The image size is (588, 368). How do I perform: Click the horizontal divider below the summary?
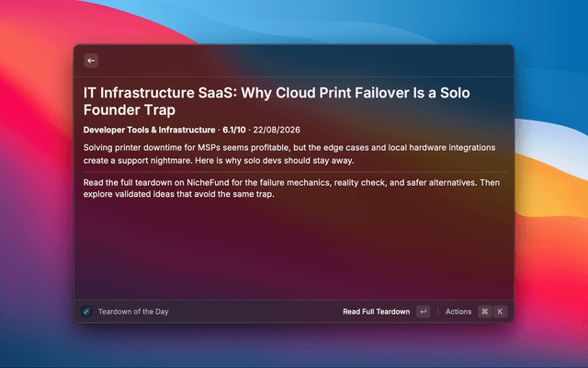295,172
